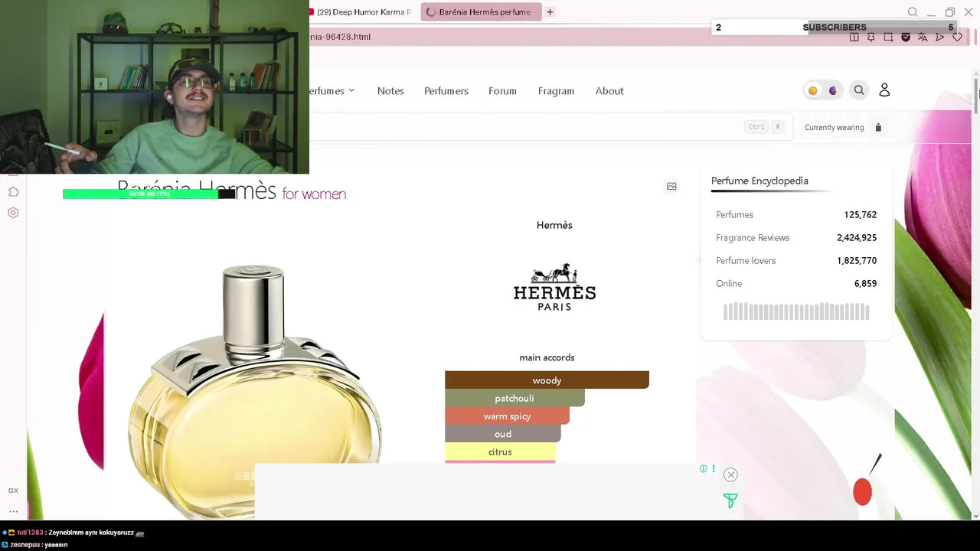980x551 pixels.
Task: Go to the Forum page
Action: click(502, 90)
